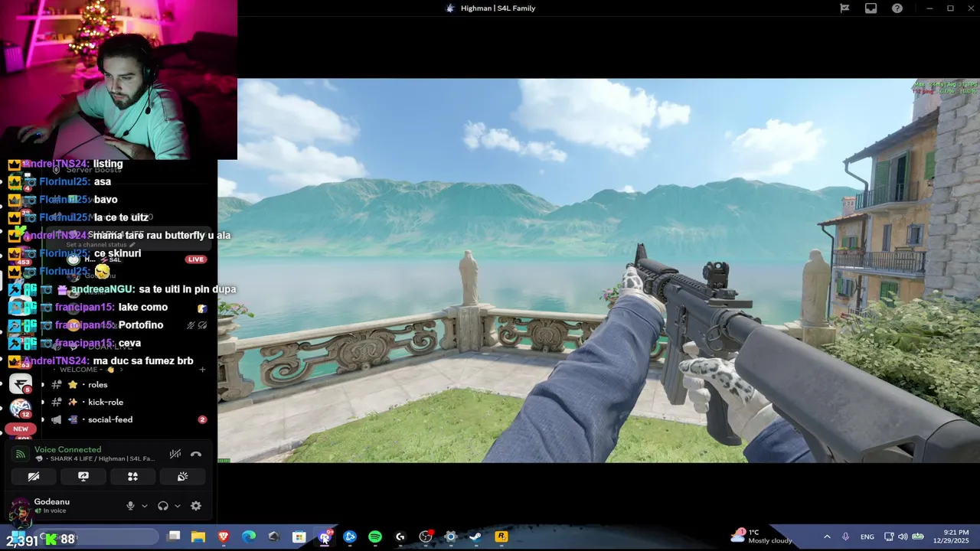This screenshot has height=551, width=980.
Task: Click the streamer webcam overlay
Action: (x=119, y=80)
